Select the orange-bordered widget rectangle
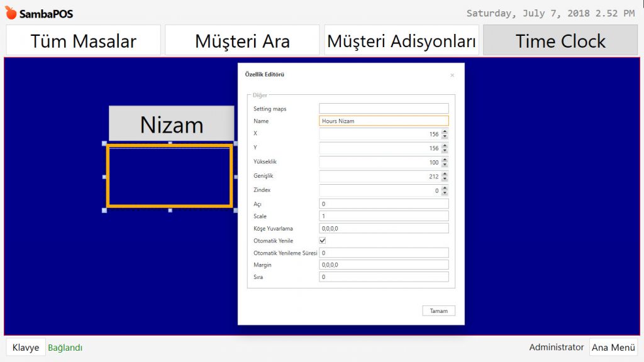This screenshot has height=362, width=644. point(170,176)
